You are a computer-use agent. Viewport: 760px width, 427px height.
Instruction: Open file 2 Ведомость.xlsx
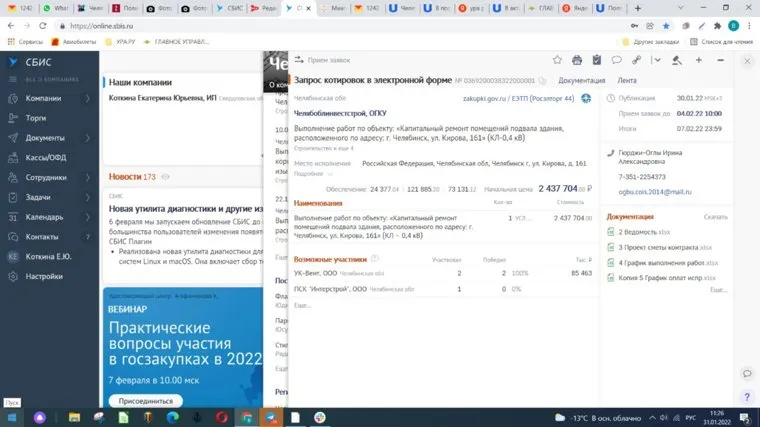point(645,232)
